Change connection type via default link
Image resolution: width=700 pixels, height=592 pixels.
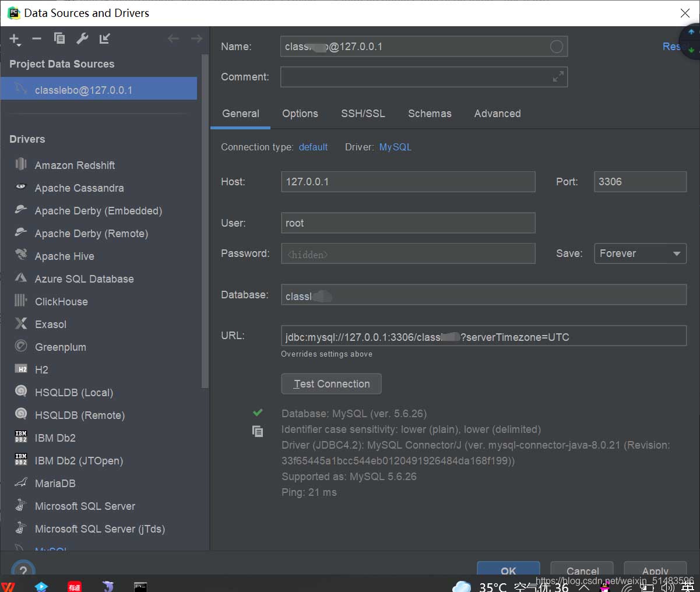coord(313,147)
